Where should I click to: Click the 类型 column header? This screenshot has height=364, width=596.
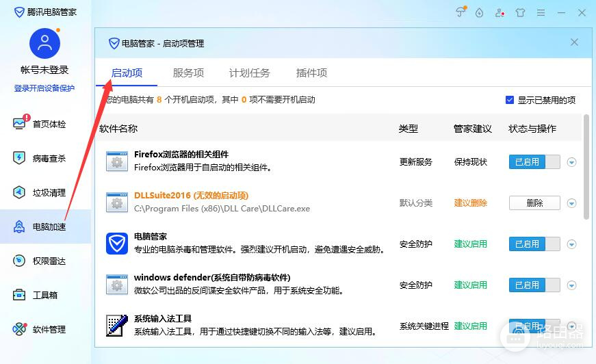[x=409, y=129]
